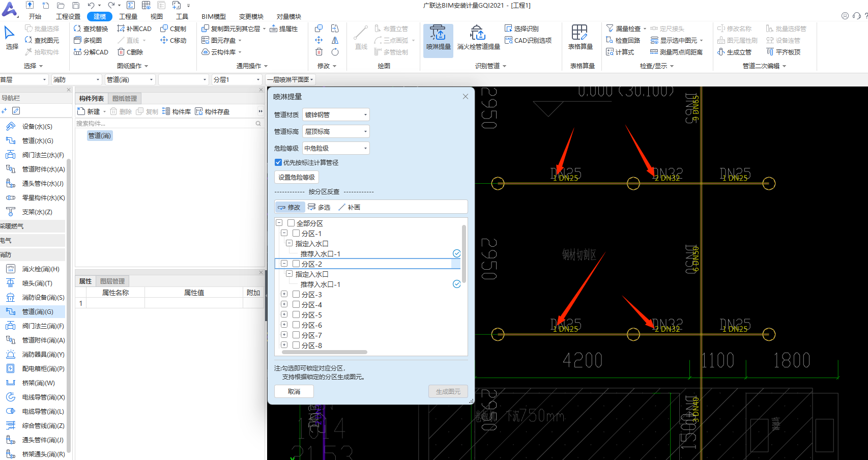
Task: Click 生成立管 tool
Action: click(734, 52)
